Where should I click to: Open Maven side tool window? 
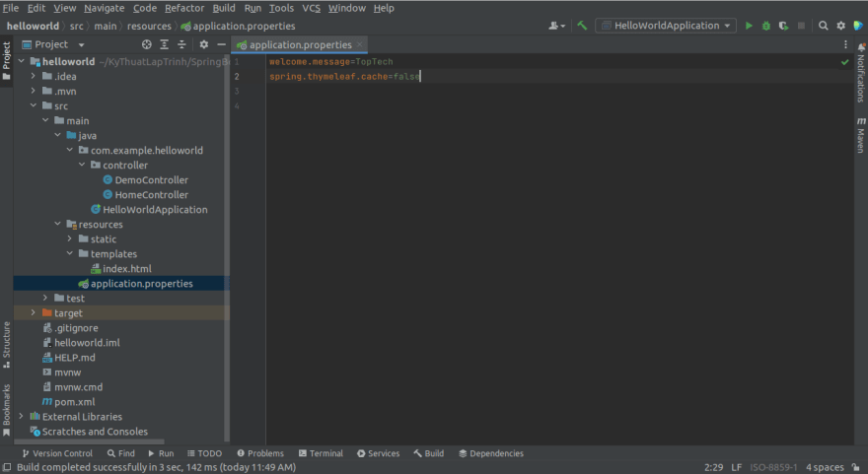coord(861,134)
